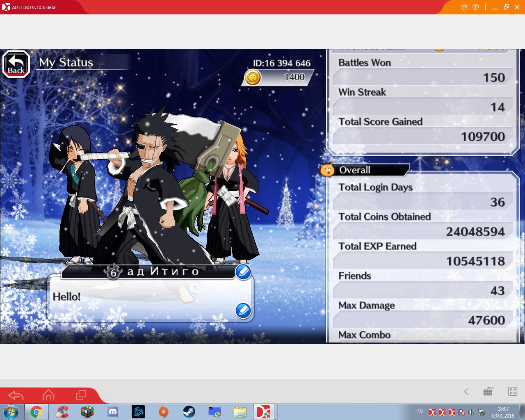This screenshot has height=420, width=525.
Task: Open CCleaner from the taskbar
Action: pyautogui.click(x=62, y=412)
